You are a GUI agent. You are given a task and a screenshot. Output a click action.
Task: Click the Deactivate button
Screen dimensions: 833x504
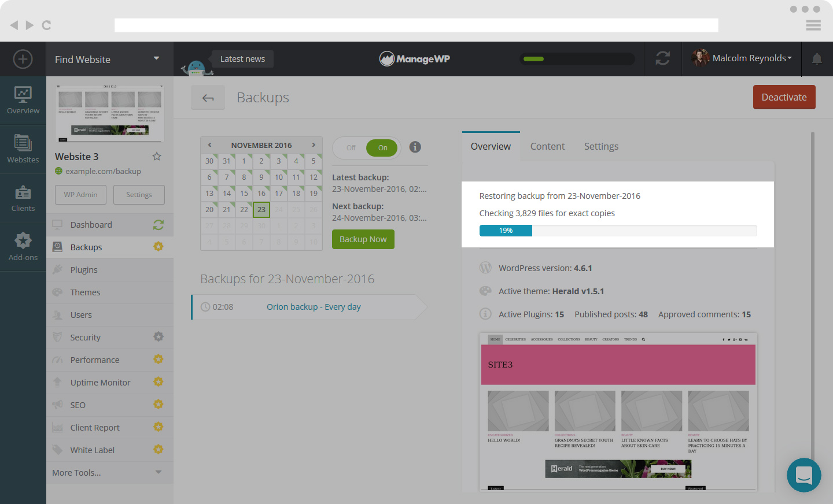click(784, 97)
